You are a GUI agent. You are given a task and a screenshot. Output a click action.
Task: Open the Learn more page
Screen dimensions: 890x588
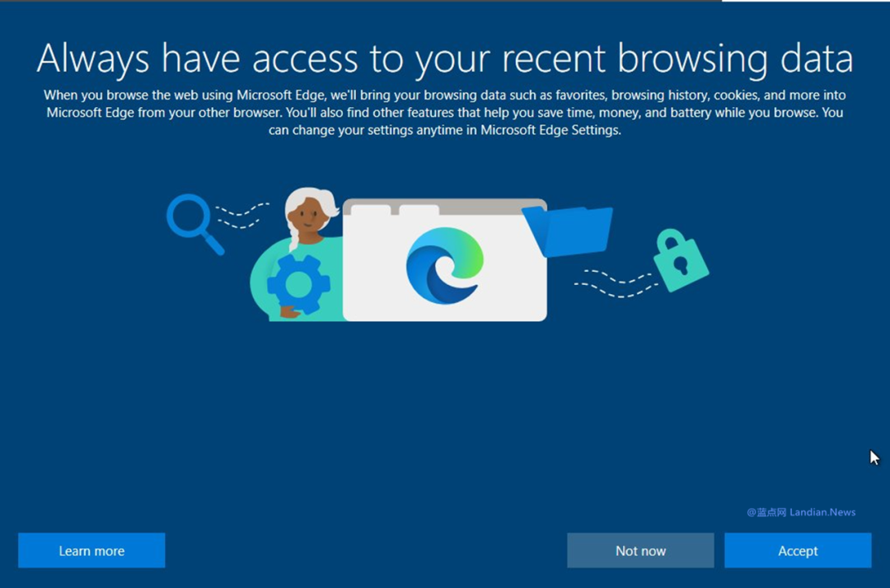(91, 550)
